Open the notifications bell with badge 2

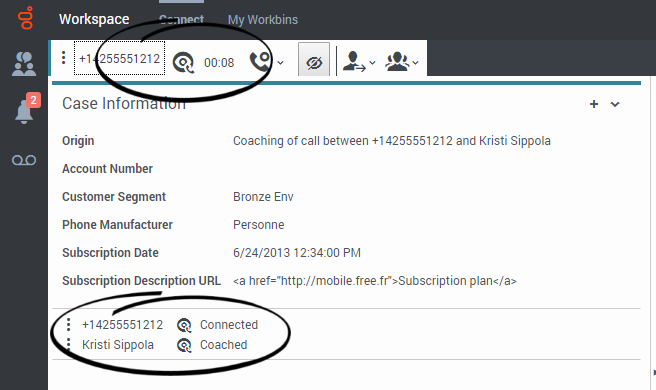(x=25, y=110)
